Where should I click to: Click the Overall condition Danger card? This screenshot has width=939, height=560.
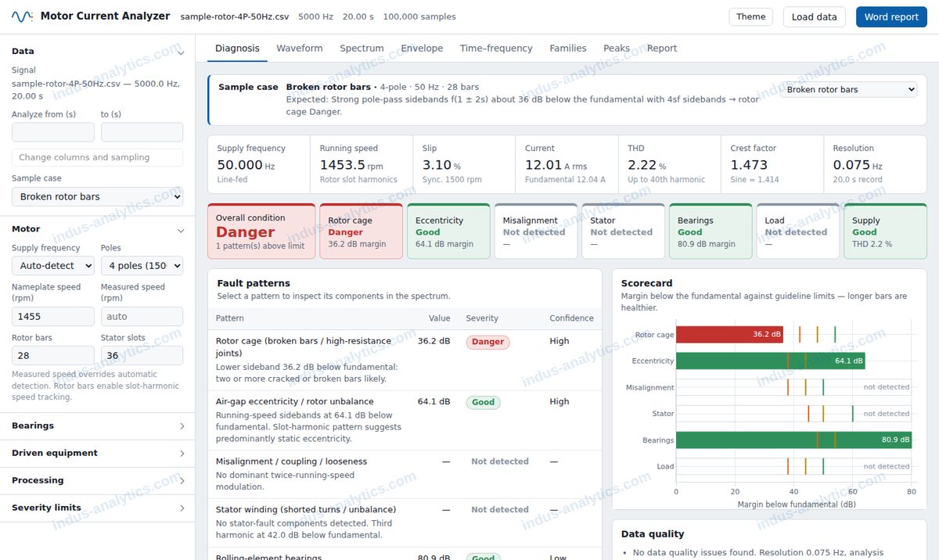(x=261, y=232)
